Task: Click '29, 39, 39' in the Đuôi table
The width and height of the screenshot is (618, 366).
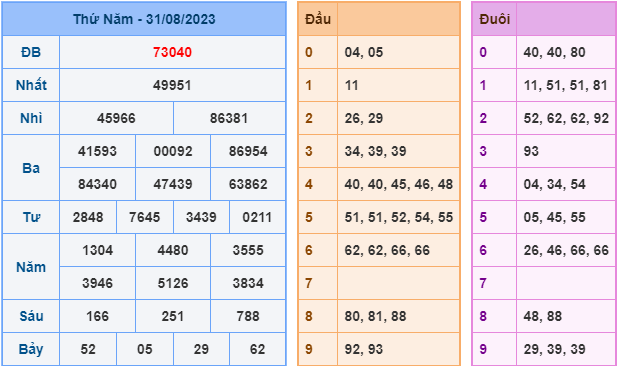Action: coord(555,349)
